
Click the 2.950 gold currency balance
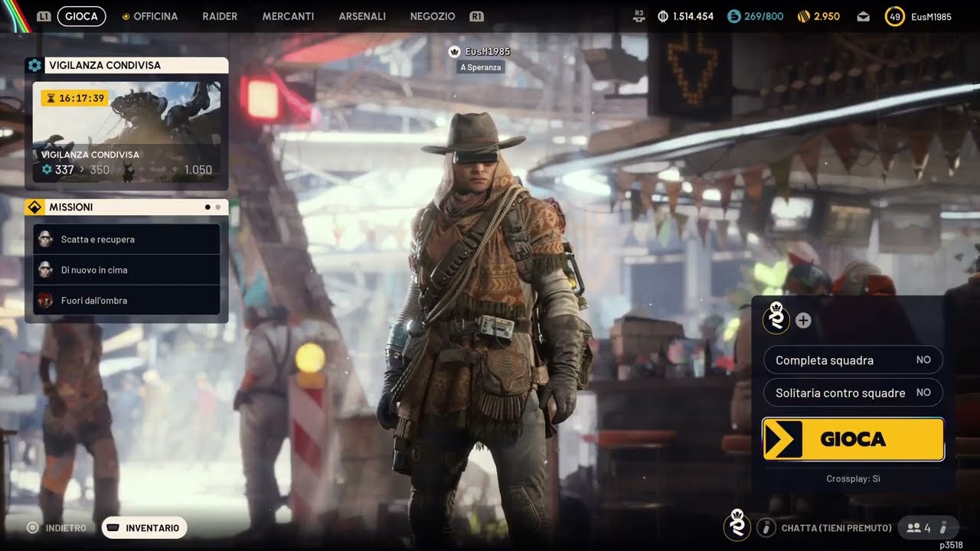[827, 16]
